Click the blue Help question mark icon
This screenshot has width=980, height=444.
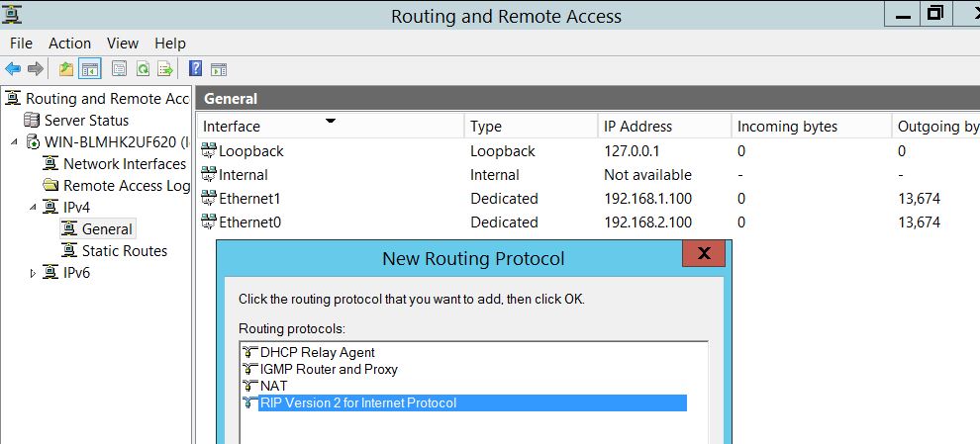click(195, 69)
